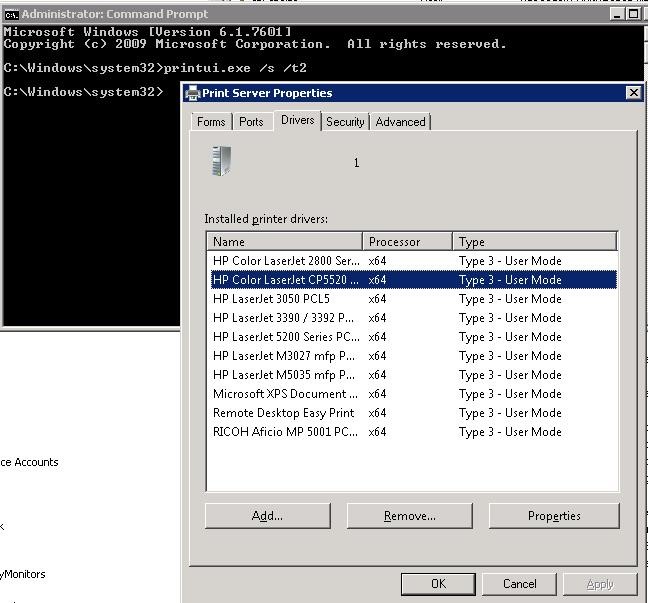Confirm with the OK button

pos(438,584)
